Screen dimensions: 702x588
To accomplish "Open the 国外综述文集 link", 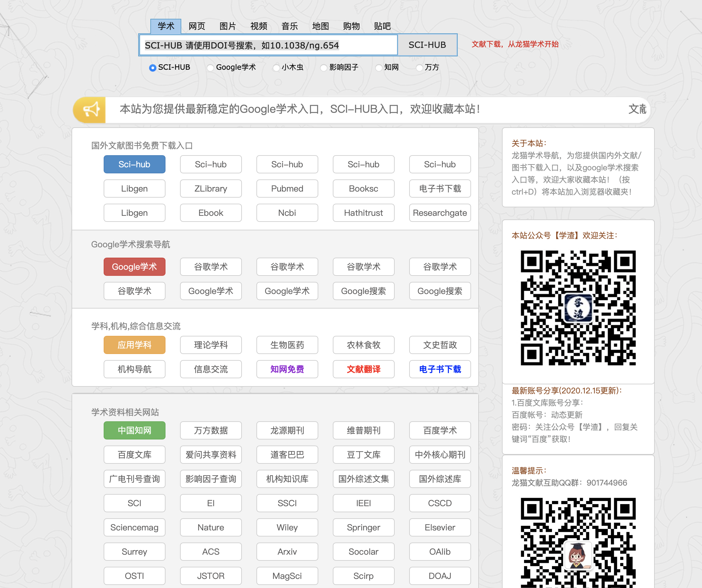I will coord(363,479).
